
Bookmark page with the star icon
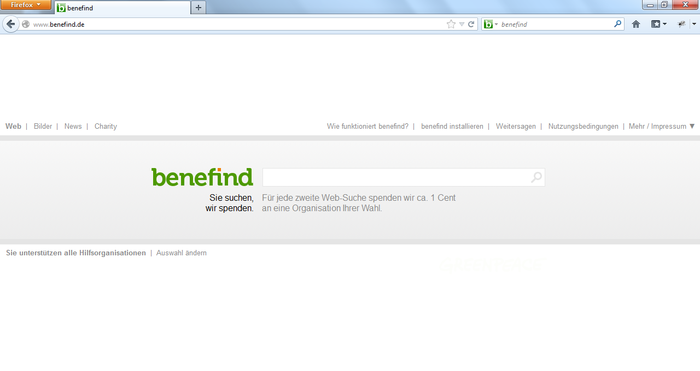[451, 24]
